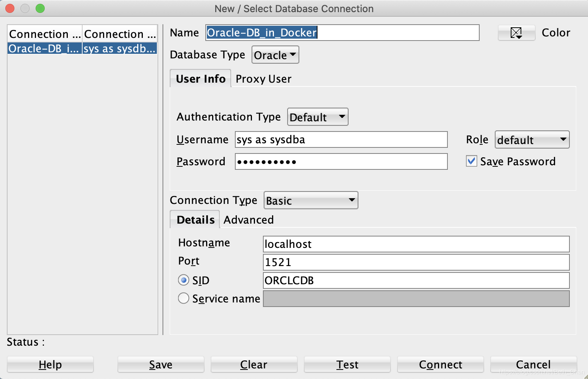Click the Cancel button
Image resolution: width=588 pixels, height=379 pixels.
pyautogui.click(x=534, y=365)
